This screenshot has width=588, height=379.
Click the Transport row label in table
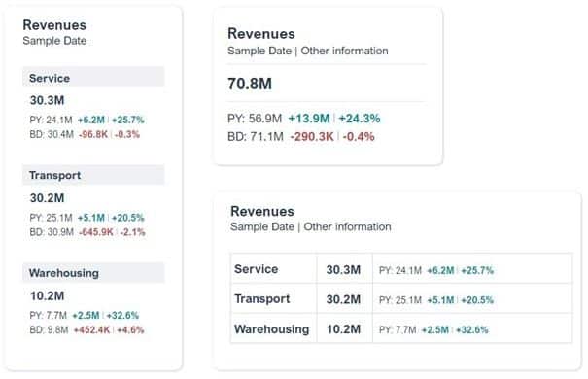[262, 298]
